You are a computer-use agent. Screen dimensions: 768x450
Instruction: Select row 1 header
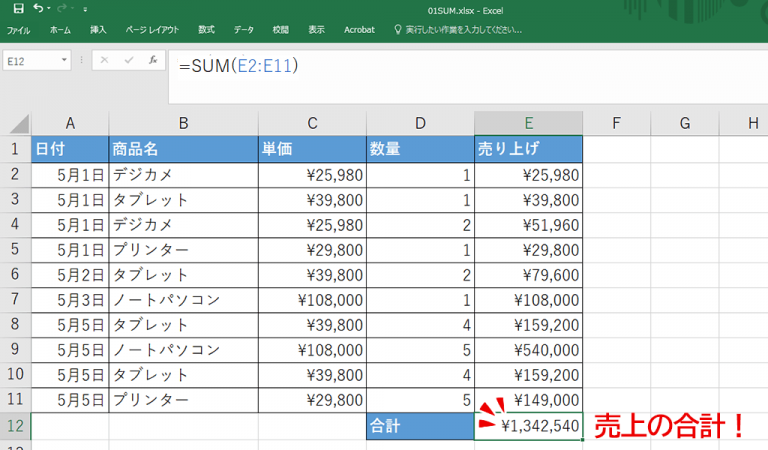pyautogui.click(x=15, y=149)
